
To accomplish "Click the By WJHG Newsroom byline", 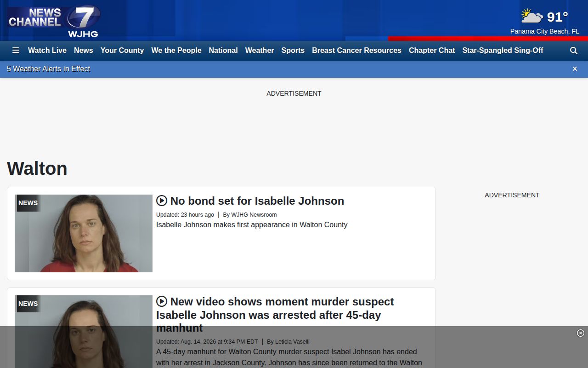I will (250, 215).
